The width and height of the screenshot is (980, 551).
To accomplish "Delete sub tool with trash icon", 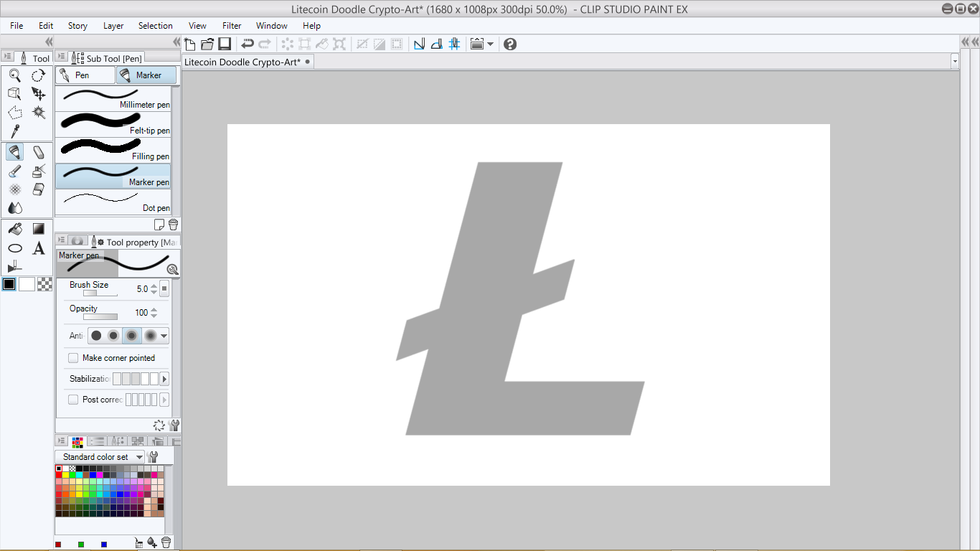I will pyautogui.click(x=173, y=225).
